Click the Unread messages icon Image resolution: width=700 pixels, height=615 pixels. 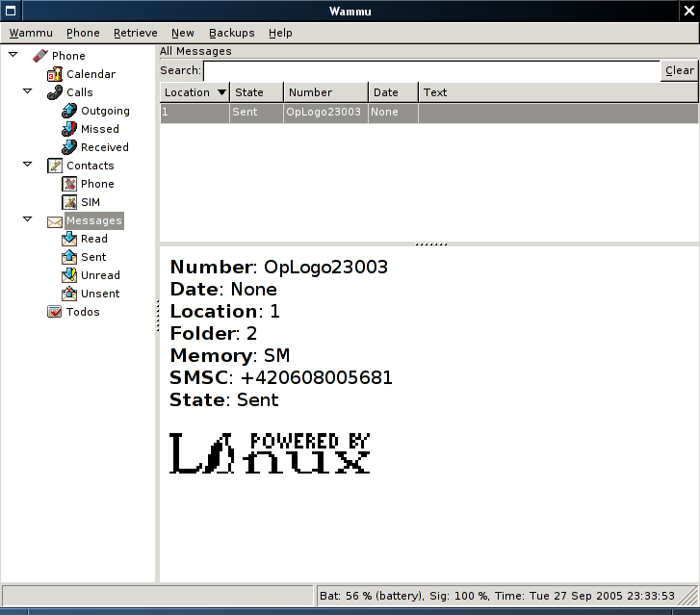69,275
